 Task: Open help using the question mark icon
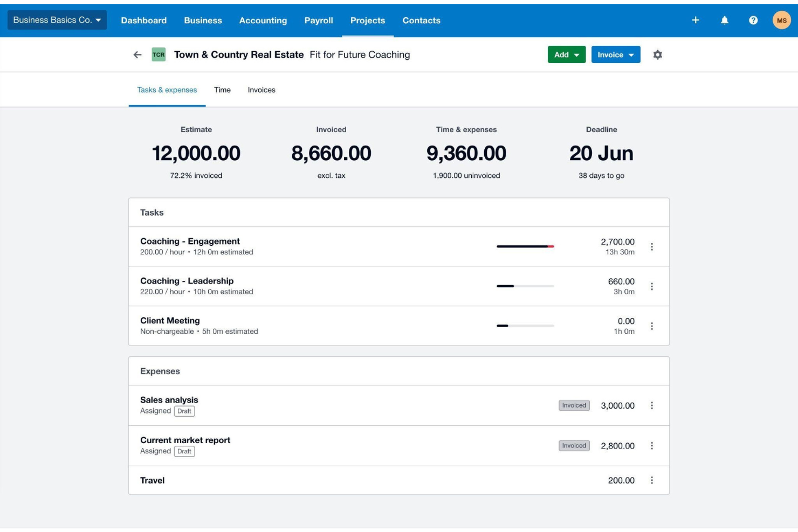[753, 20]
